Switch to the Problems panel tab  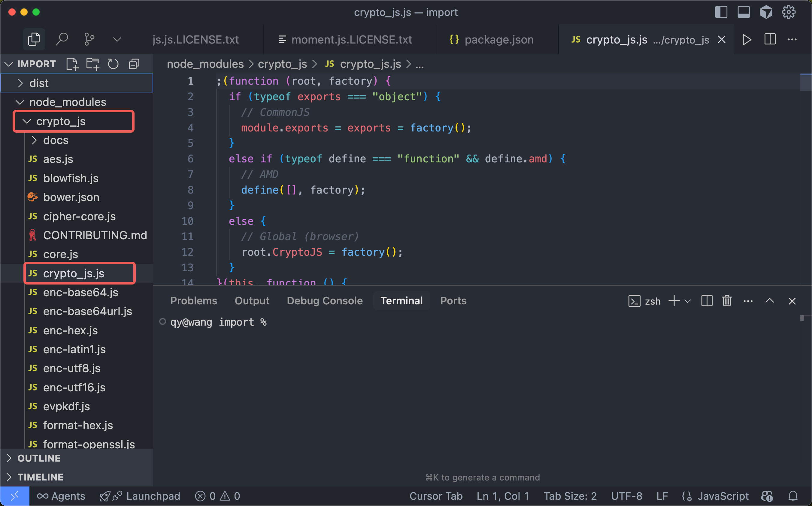[x=193, y=301]
